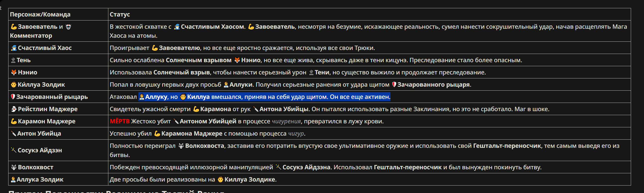
Task: Click arm emoji before Карамона Маджере in Антон status
Action: 157,134
